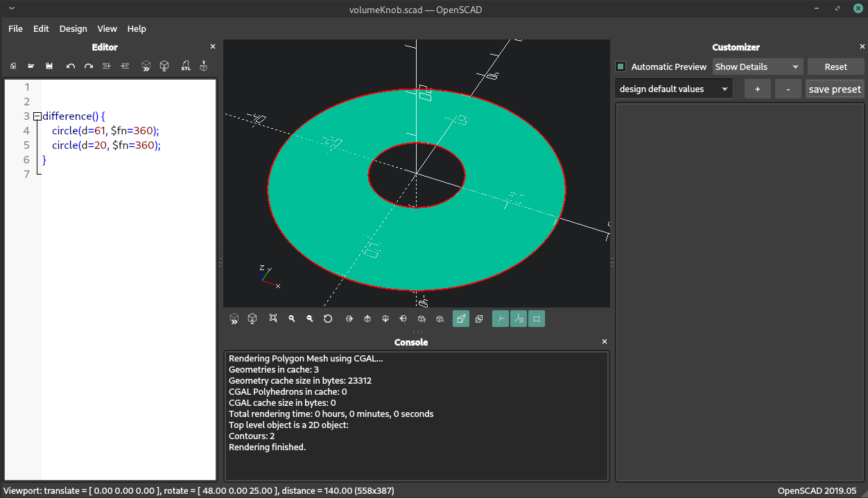The width and height of the screenshot is (868, 498).
Task: Click the Render icon in the editor toolbar
Action: (164, 66)
